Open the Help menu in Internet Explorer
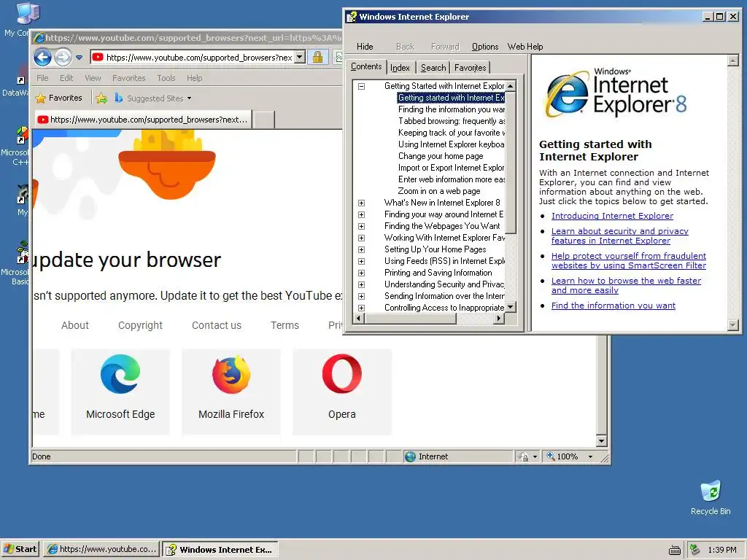This screenshot has width=747, height=560. [194, 78]
